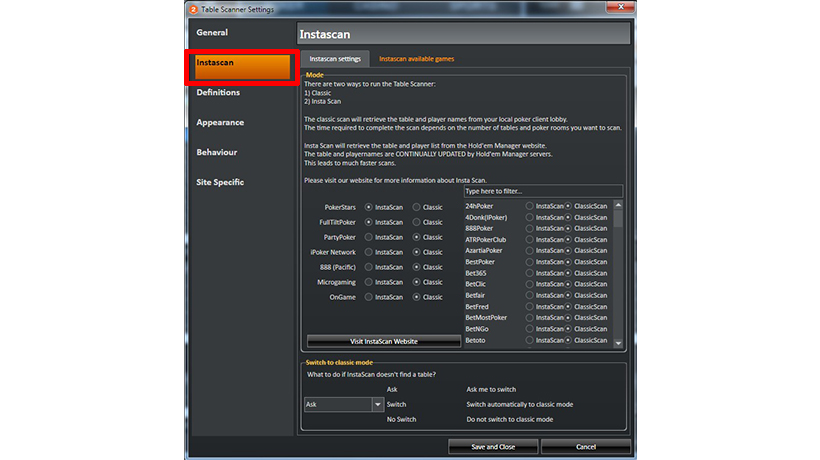Click site list scrollbar down arrow

[x=618, y=343]
